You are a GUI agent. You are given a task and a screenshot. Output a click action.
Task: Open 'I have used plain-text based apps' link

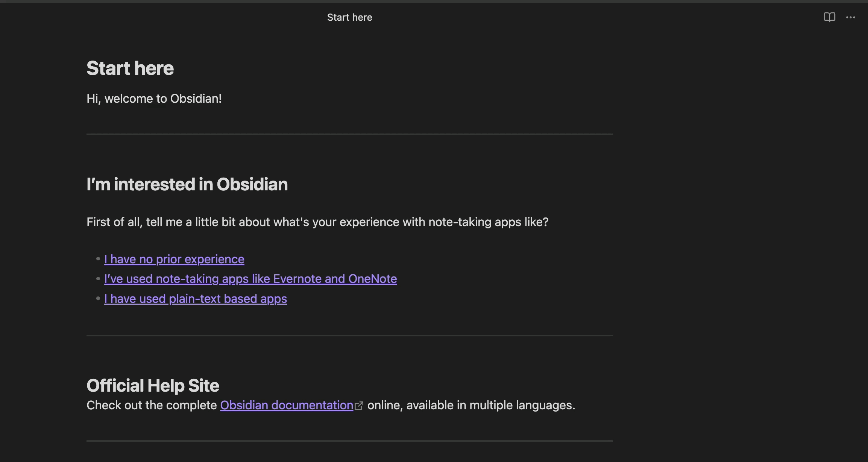point(196,299)
